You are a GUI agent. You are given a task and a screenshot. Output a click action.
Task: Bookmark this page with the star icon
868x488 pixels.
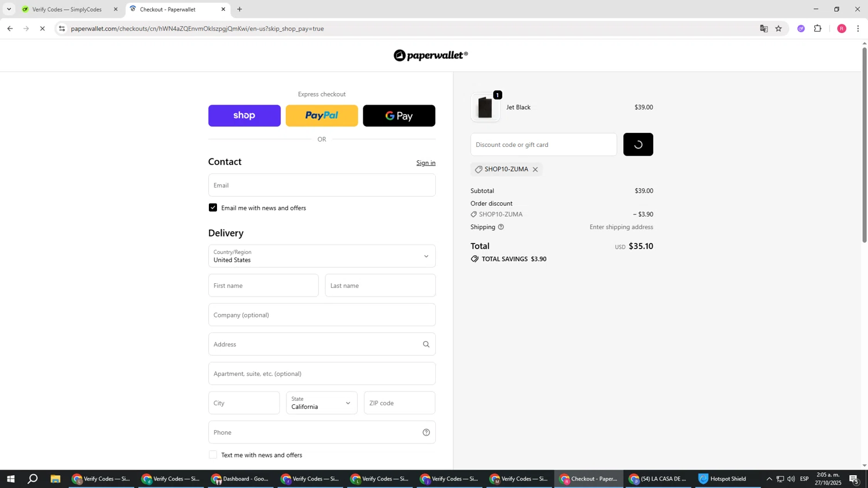click(779, 28)
